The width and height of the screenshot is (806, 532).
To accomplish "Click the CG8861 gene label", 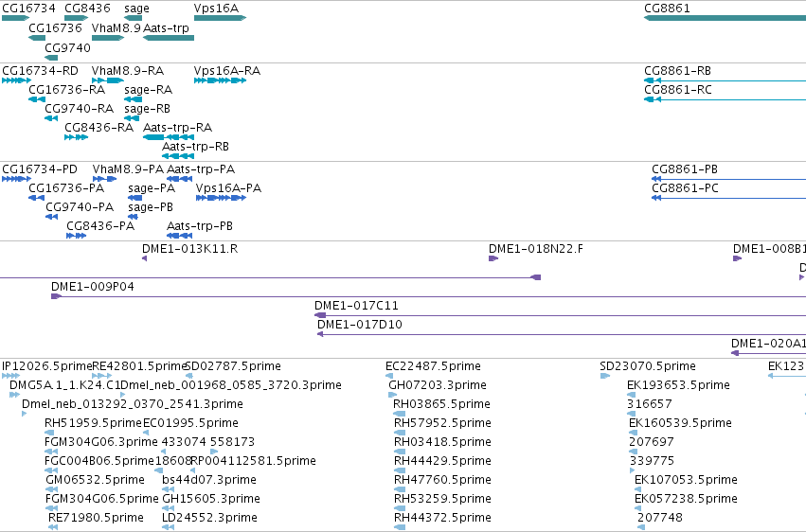I will [667, 9].
